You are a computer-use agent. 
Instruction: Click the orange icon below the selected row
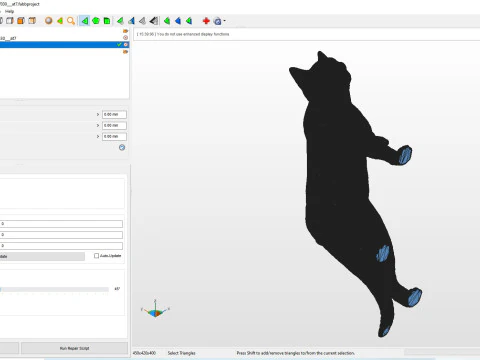pos(125,52)
